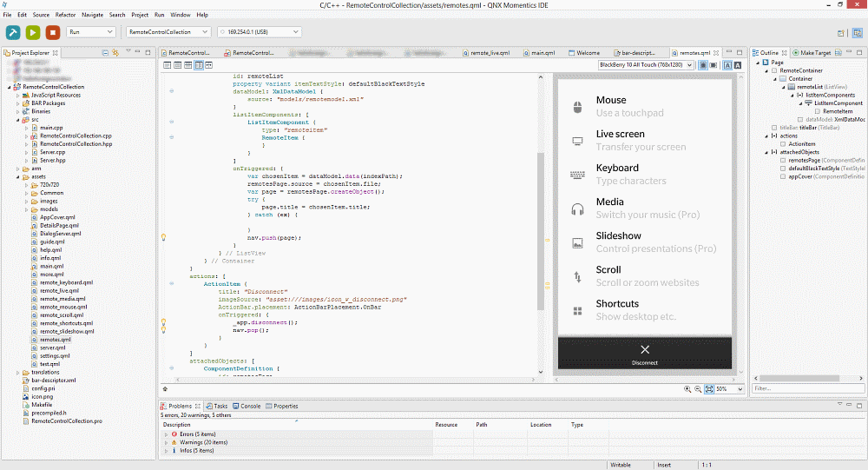Click the Outline filter text field
Image resolution: width=868 pixels, height=470 pixels.
[x=807, y=388]
